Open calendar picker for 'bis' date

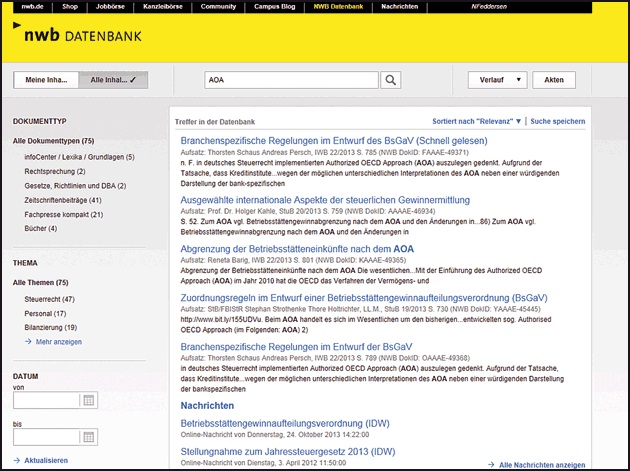pyautogui.click(x=88, y=437)
